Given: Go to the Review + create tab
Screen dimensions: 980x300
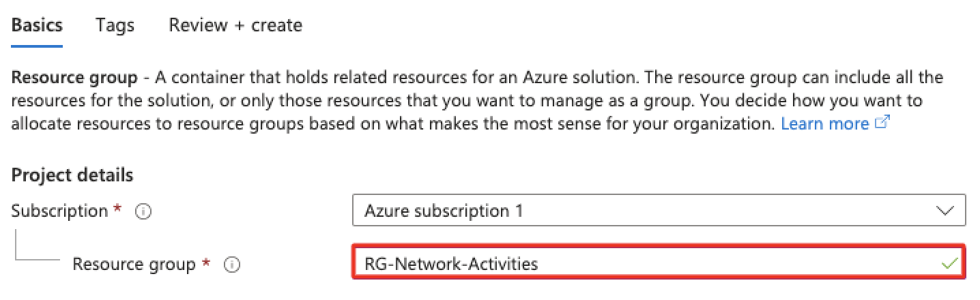Looking at the screenshot, I should coord(235,25).
